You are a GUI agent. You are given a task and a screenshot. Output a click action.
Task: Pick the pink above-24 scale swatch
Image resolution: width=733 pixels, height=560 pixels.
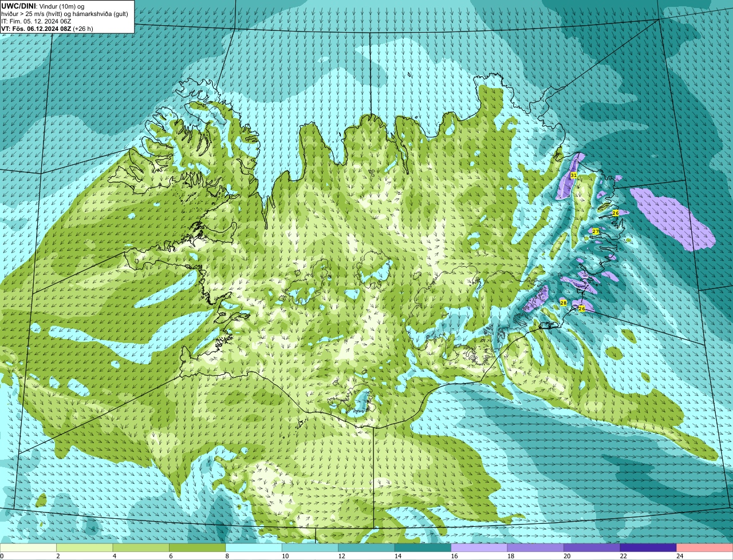coord(704,548)
